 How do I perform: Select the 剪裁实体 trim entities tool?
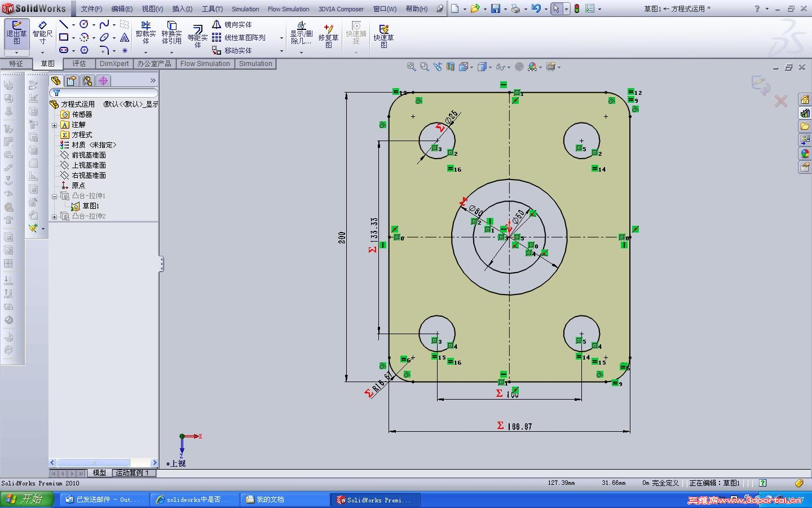point(145,33)
